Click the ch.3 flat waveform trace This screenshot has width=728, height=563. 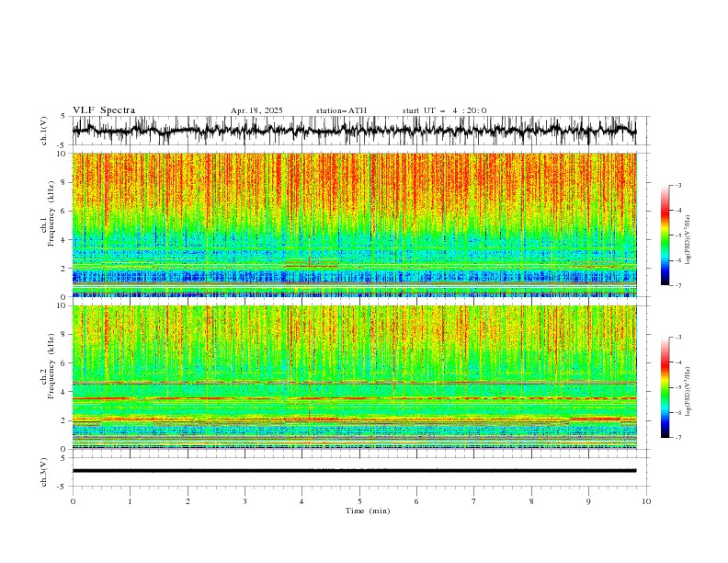pos(354,471)
